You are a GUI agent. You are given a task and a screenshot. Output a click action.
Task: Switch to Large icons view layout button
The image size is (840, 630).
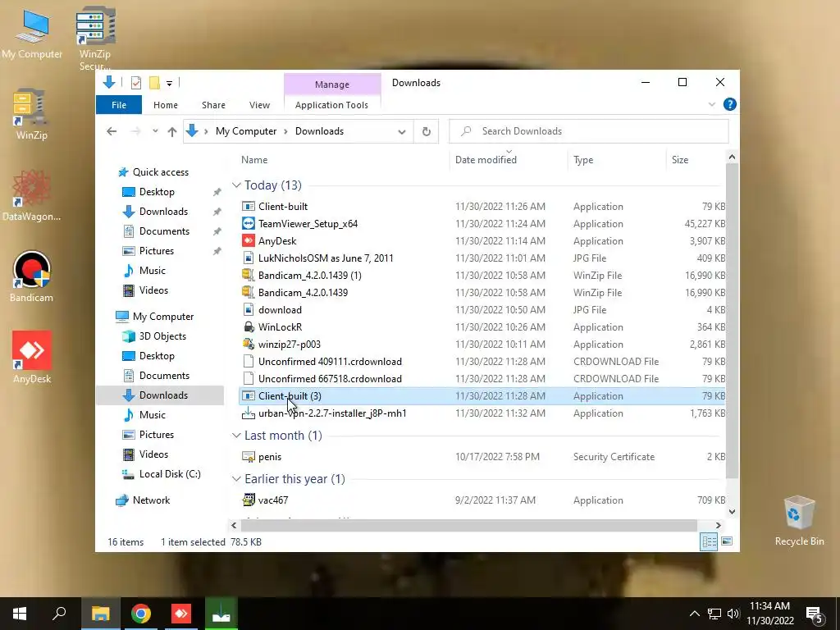pyautogui.click(x=727, y=541)
